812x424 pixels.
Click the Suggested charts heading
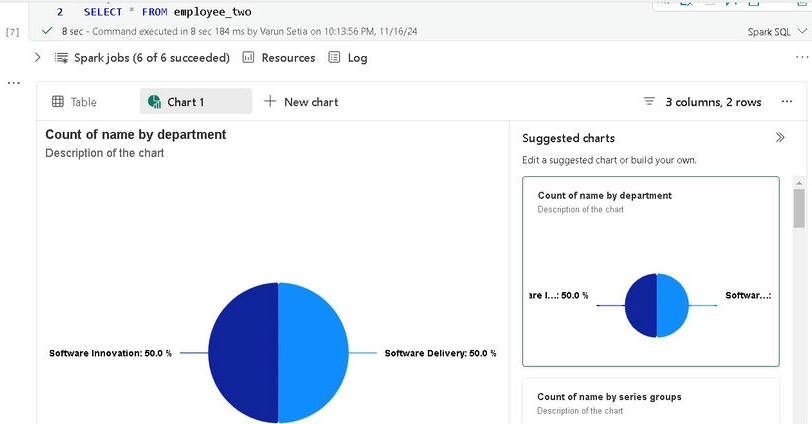(568, 138)
